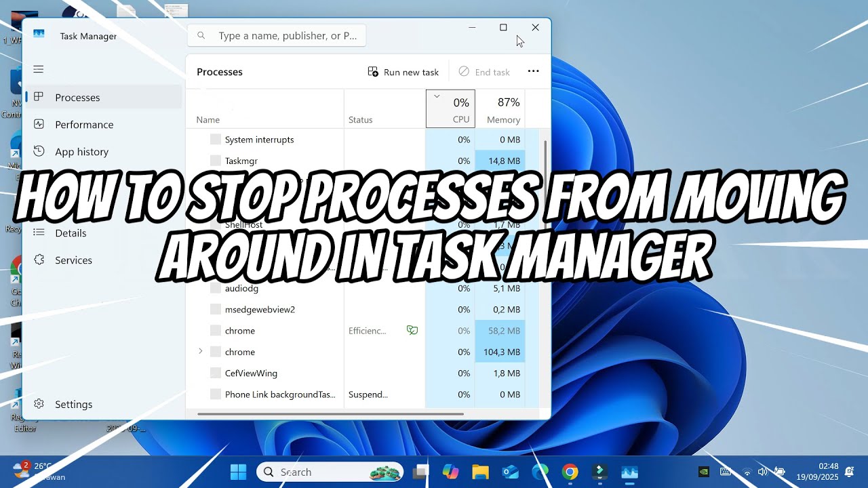
Task: Click the Suspended status of Phone Link
Action: [368, 394]
